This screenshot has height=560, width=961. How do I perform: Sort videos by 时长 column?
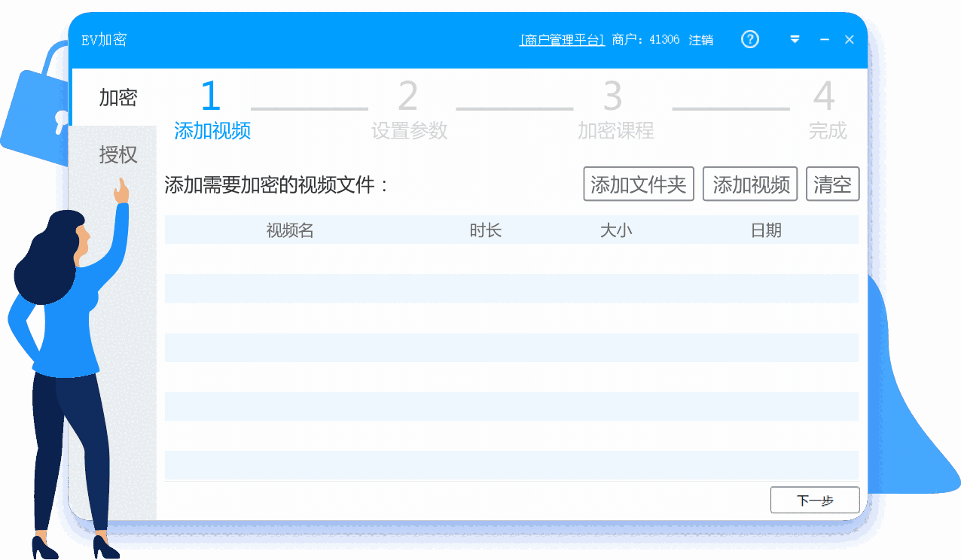[486, 230]
